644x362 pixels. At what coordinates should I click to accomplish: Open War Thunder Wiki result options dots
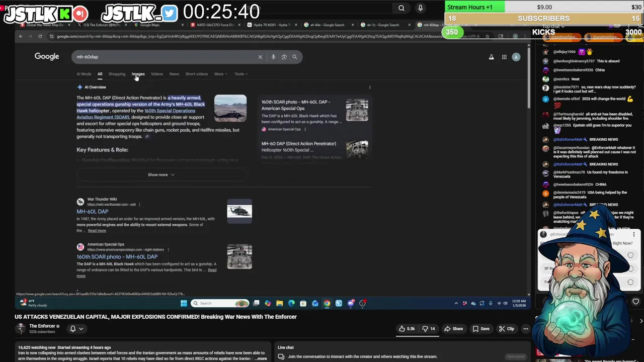(139, 205)
